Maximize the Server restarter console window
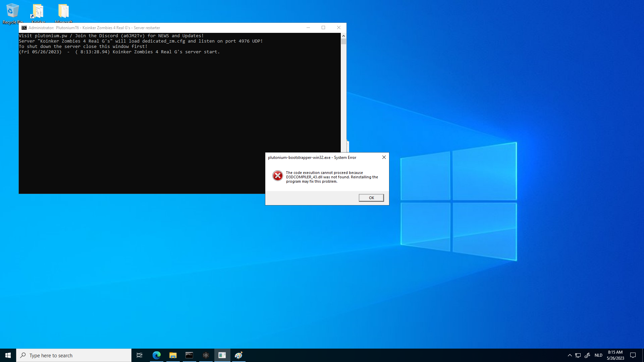The height and width of the screenshot is (362, 644). (x=323, y=28)
